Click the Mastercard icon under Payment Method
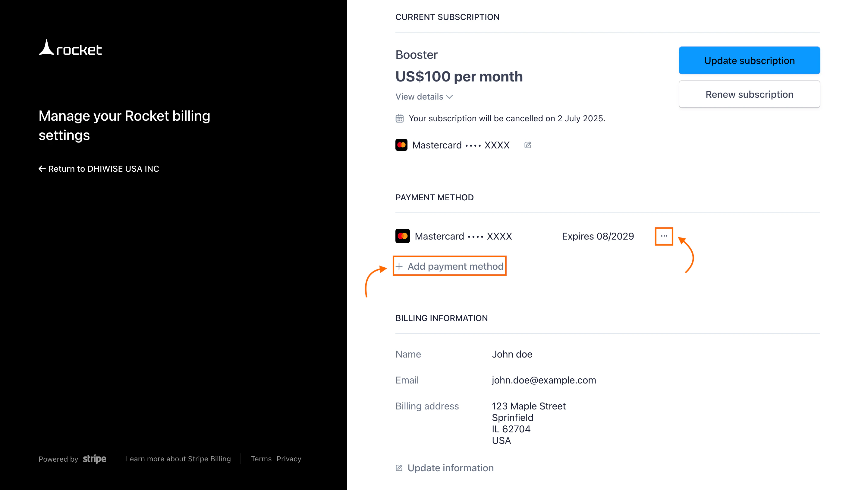This screenshot has width=868, height=490. (x=403, y=236)
